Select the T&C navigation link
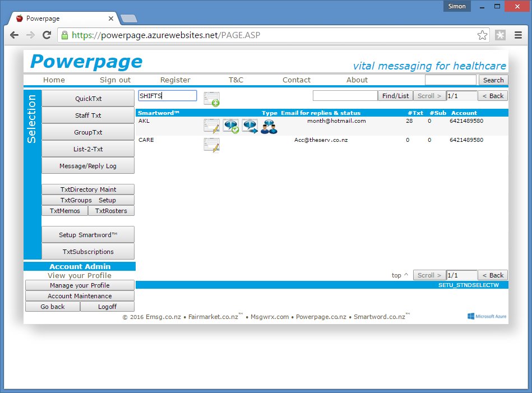This screenshot has height=393, width=532. pos(235,80)
